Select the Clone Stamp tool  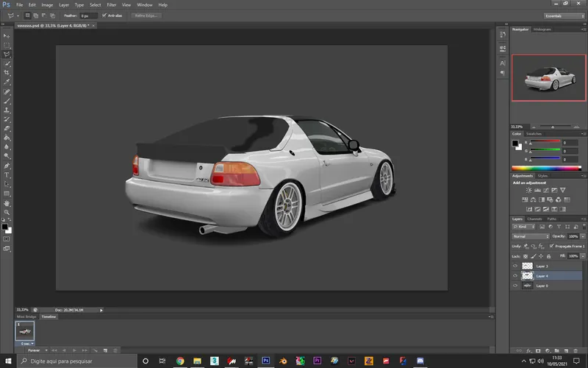click(x=7, y=110)
